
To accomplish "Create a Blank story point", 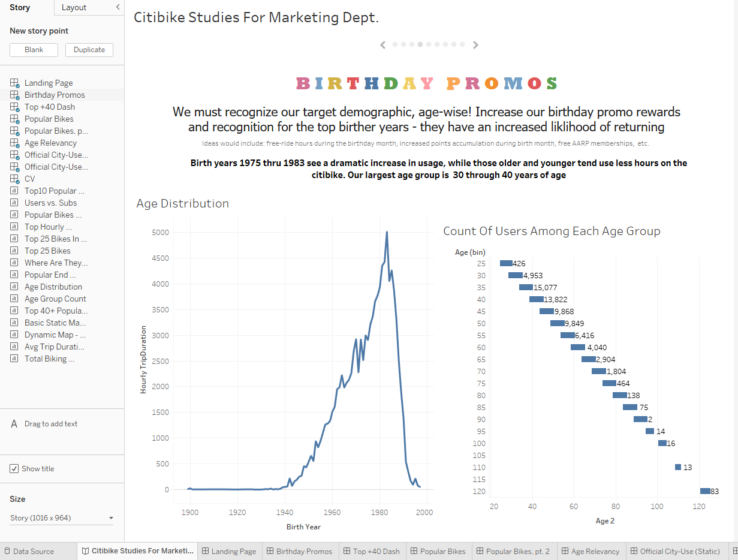I will click(x=34, y=50).
